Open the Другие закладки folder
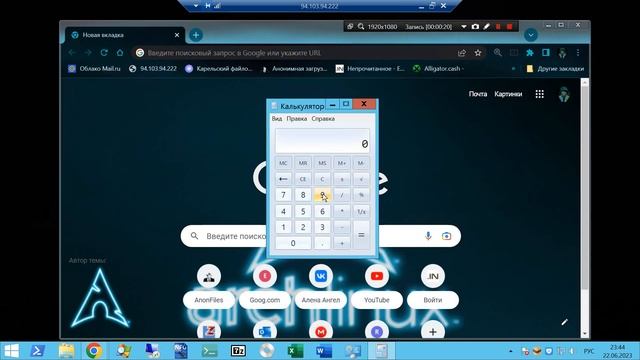Viewport: 640px width, 360px height. (x=555, y=69)
